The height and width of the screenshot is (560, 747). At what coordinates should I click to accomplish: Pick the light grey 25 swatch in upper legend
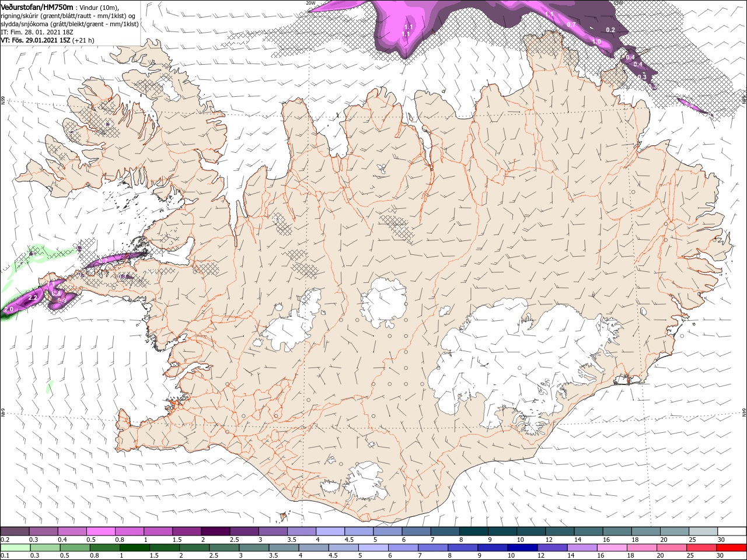pos(703,531)
